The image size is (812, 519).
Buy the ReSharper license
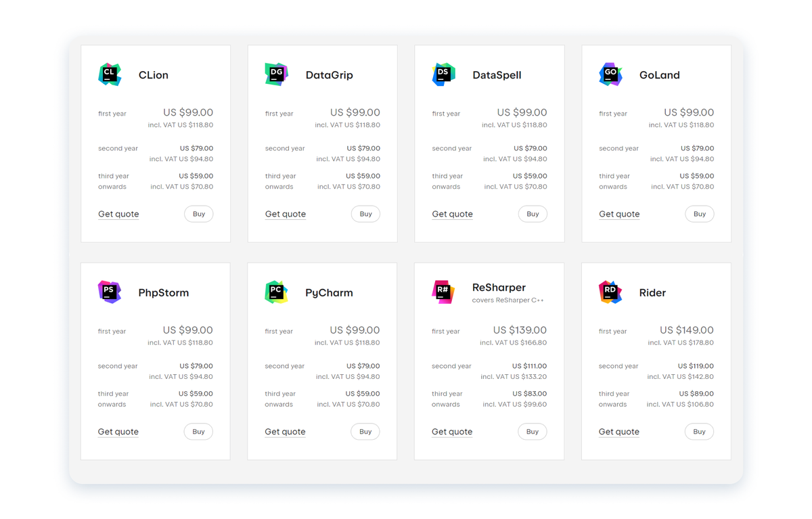[x=533, y=432]
